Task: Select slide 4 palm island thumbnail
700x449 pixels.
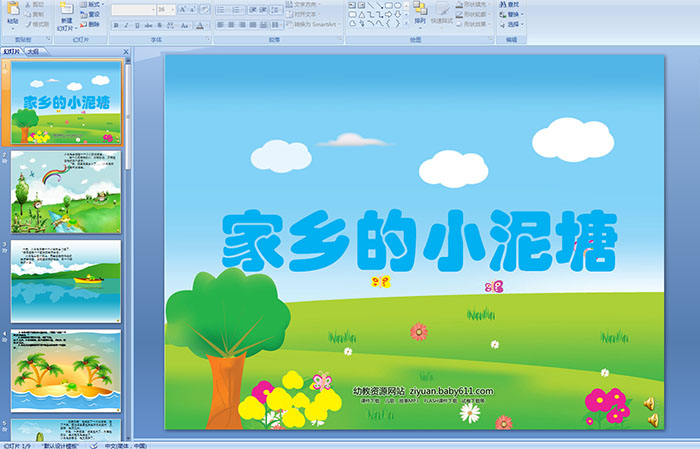Action: pyautogui.click(x=66, y=371)
